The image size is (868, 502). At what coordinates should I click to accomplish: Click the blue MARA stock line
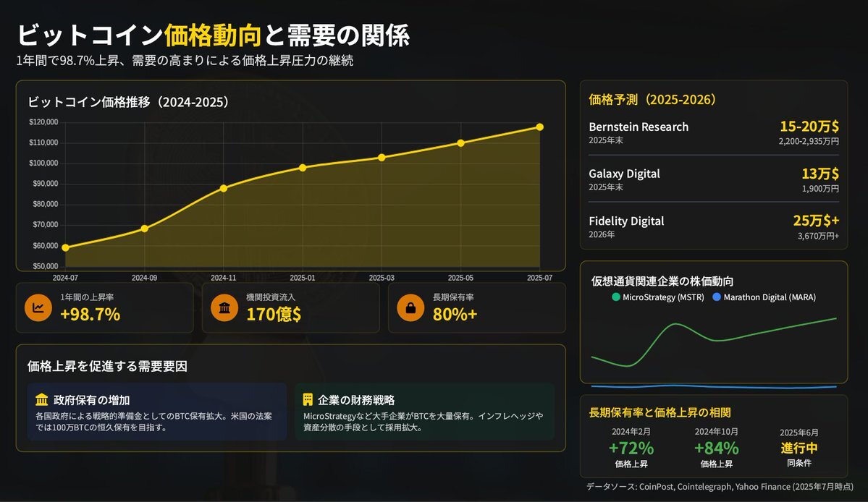[714, 386]
